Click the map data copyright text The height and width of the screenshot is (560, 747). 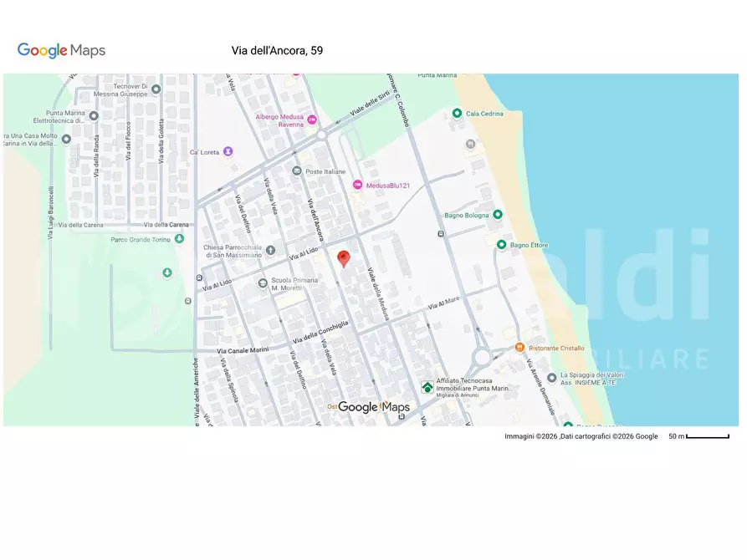(581, 436)
